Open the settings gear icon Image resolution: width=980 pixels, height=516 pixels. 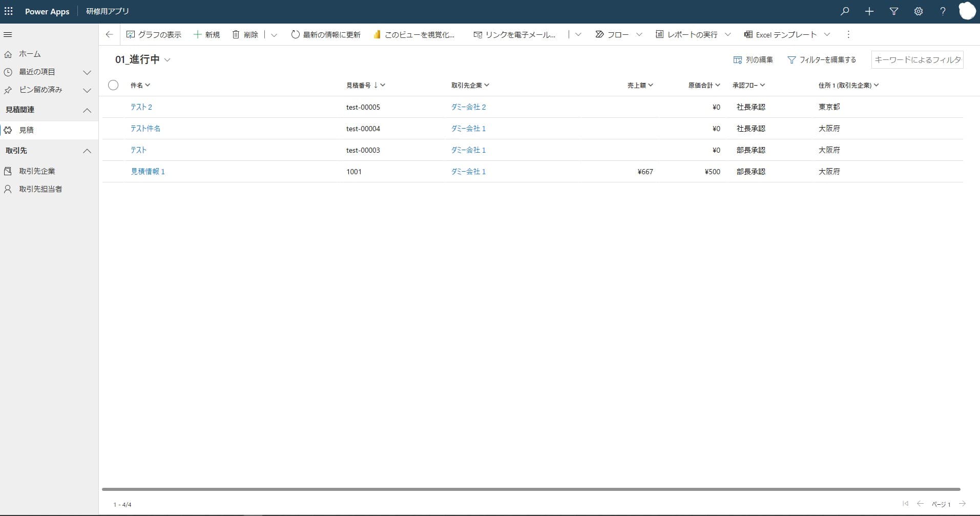[919, 11]
